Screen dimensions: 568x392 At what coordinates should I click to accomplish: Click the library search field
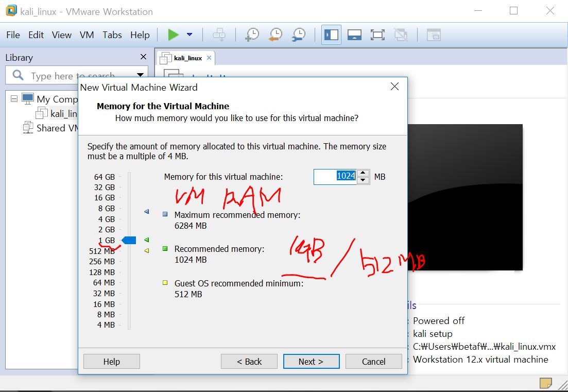pos(73,75)
